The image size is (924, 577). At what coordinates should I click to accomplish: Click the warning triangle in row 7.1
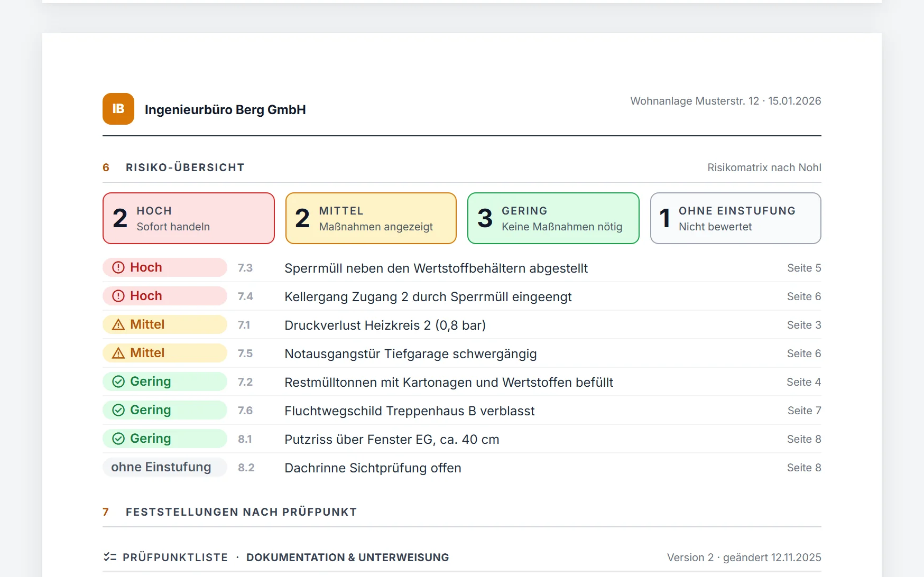(x=118, y=324)
